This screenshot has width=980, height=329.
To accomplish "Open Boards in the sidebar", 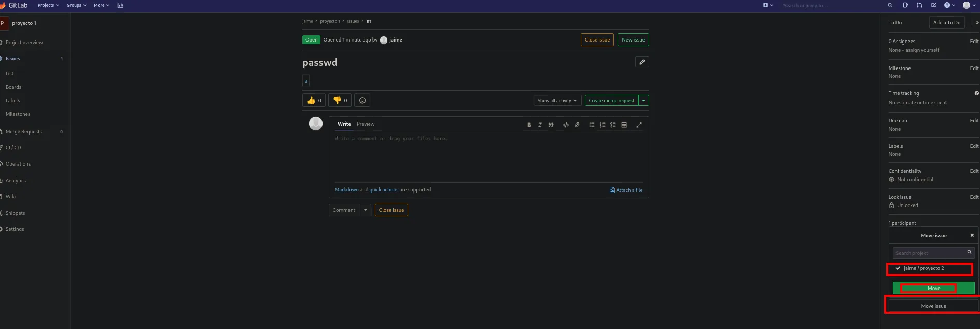I will (13, 87).
